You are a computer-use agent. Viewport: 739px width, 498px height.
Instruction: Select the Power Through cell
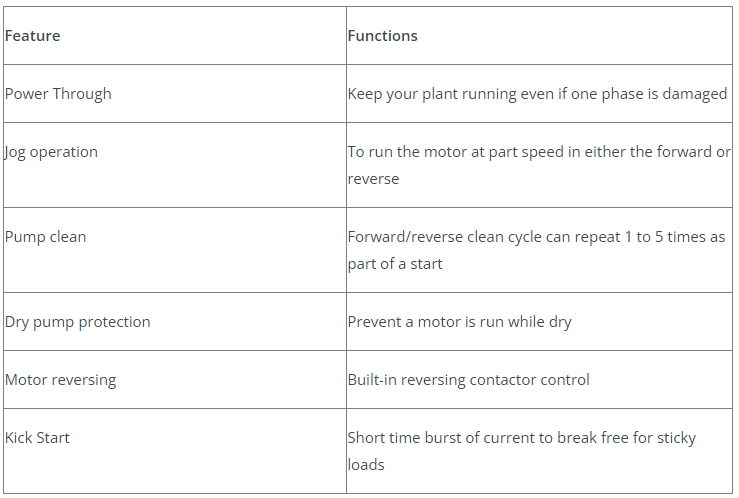click(58, 94)
